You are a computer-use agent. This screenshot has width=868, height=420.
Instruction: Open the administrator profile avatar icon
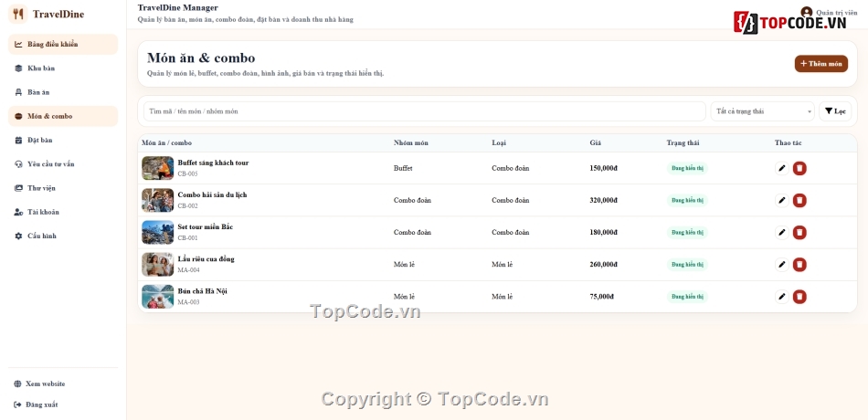click(807, 12)
